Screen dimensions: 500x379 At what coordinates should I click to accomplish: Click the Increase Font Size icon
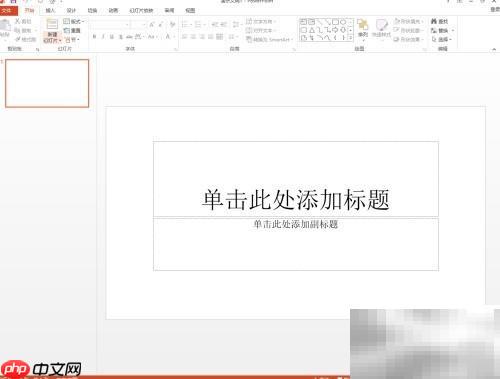point(152,24)
